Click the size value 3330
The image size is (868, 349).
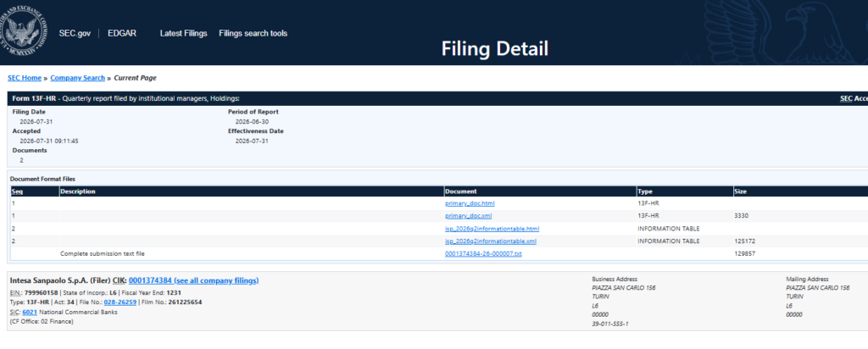tap(741, 216)
